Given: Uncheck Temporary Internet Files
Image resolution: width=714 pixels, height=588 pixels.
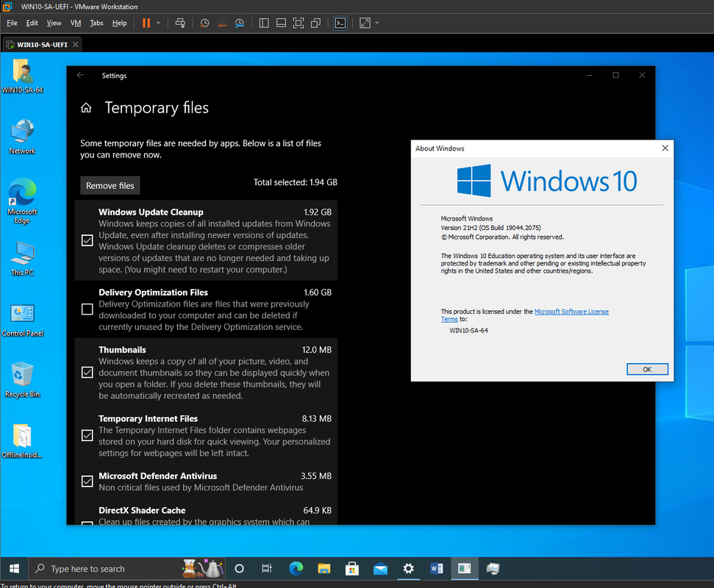Looking at the screenshot, I should click(x=87, y=436).
